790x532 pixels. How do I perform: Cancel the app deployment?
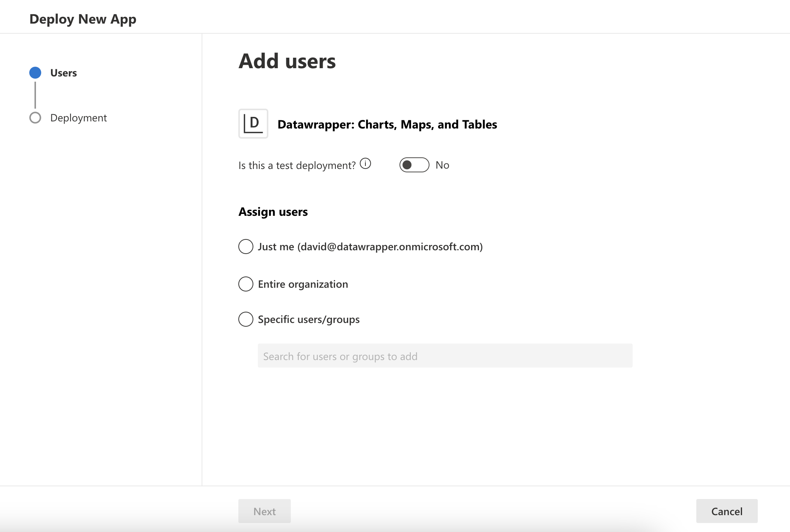click(x=727, y=511)
